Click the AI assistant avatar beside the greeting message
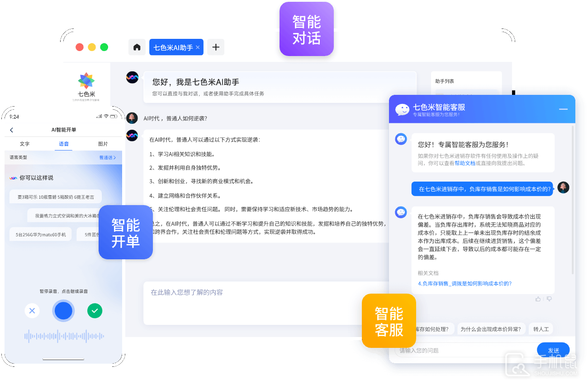 coord(133,77)
